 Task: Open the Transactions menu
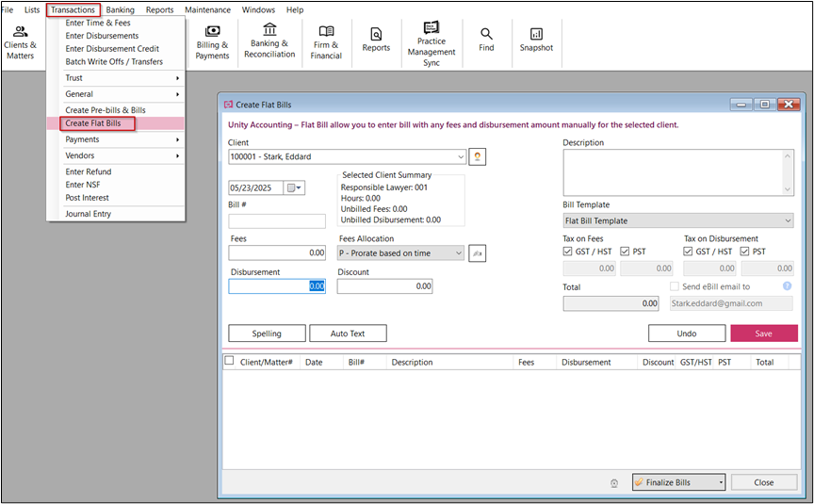(x=73, y=9)
